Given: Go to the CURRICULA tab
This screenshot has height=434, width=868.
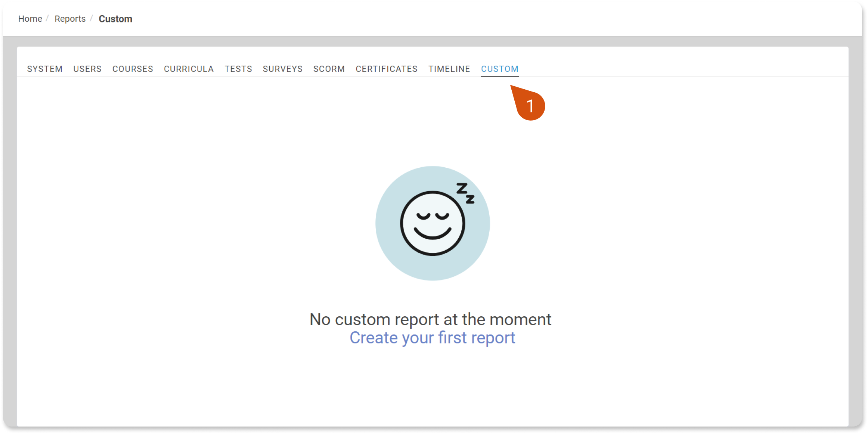Looking at the screenshot, I should 189,69.
